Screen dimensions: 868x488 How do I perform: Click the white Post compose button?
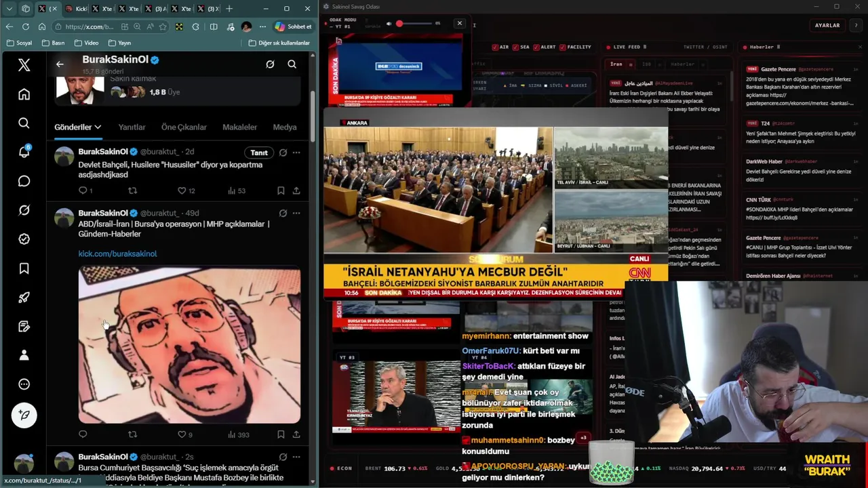[24, 415]
